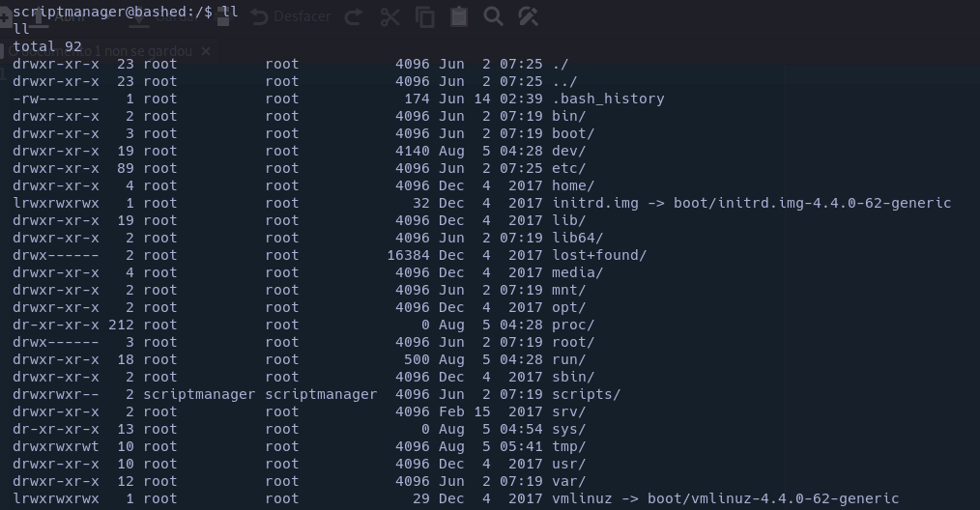Click the magnifier search icon in the editor toolbar
980x510 pixels.
click(493, 16)
